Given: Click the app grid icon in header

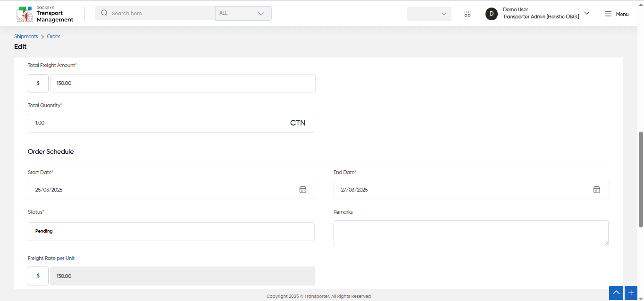Looking at the screenshot, I should [x=468, y=14].
